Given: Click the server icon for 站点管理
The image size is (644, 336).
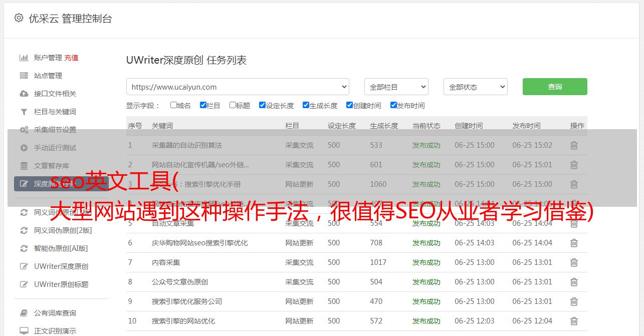Looking at the screenshot, I should click(24, 76).
